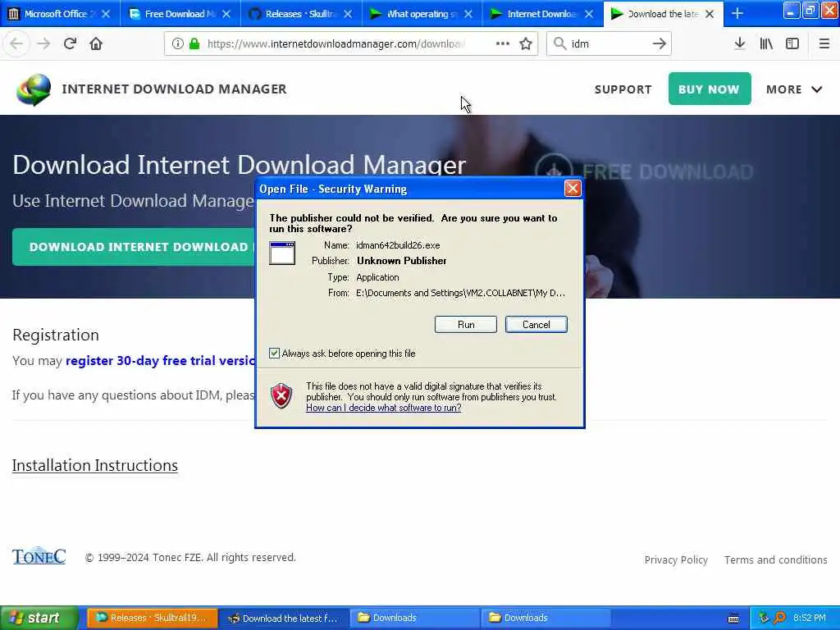Click keyboard icon in the taskbar
Screen dimensions: 840x630
pyautogui.click(x=733, y=619)
